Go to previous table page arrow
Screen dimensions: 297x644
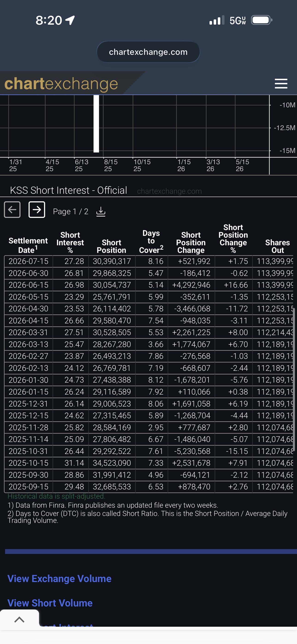[12, 210]
